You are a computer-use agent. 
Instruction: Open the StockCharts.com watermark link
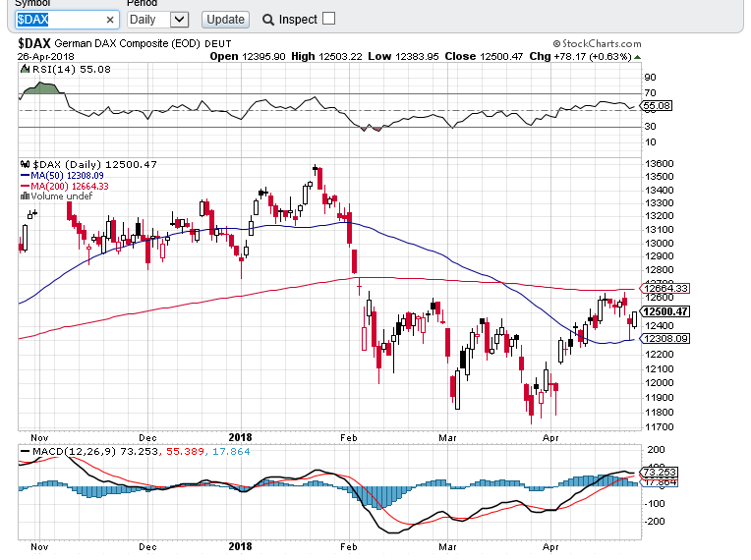tap(598, 43)
